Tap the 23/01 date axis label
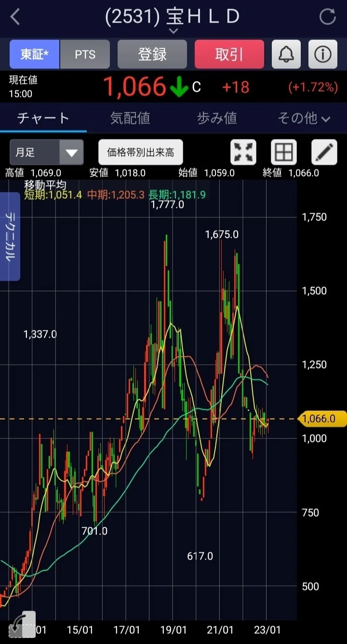The height and width of the screenshot is (644, 347). coord(267,630)
